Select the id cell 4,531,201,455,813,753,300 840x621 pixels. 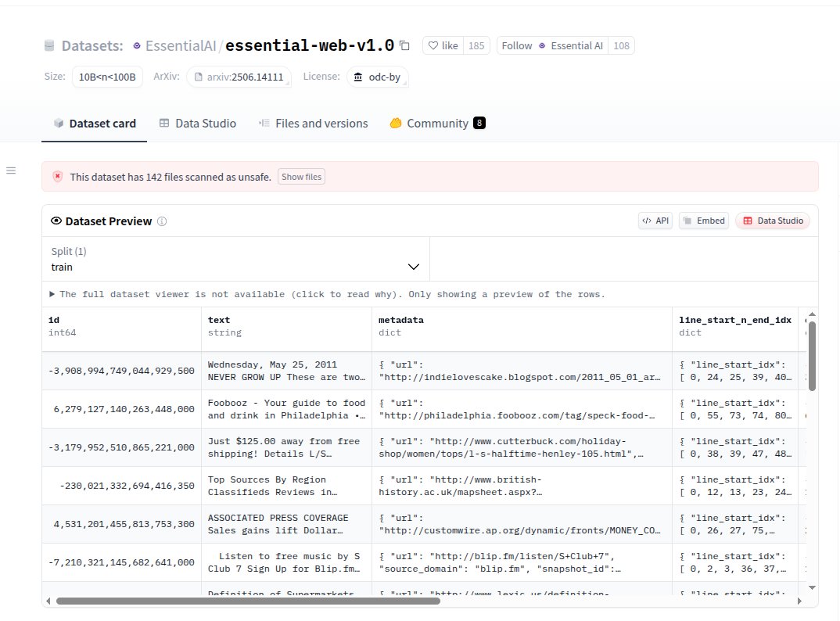pos(121,524)
